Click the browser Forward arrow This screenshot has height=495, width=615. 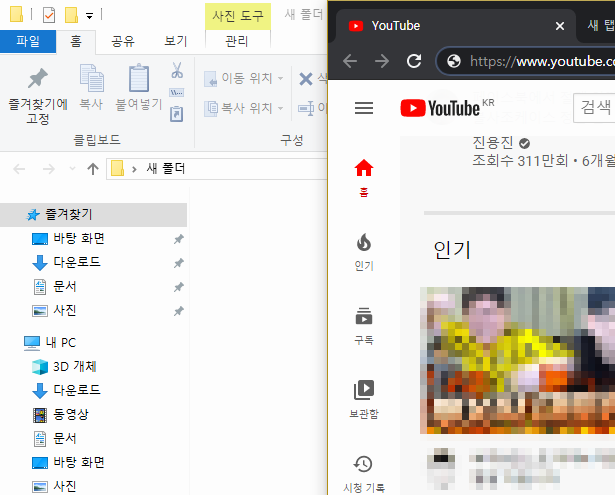coord(382,61)
